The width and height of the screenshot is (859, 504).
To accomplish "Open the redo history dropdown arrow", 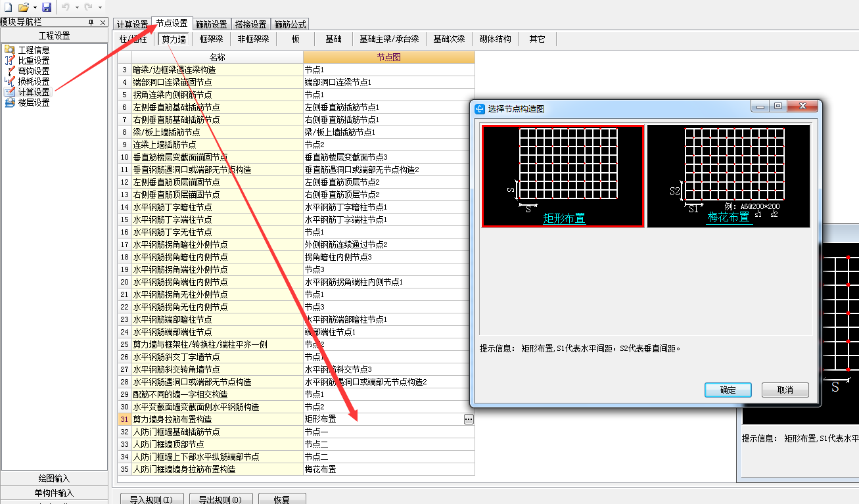I will (100, 7).
